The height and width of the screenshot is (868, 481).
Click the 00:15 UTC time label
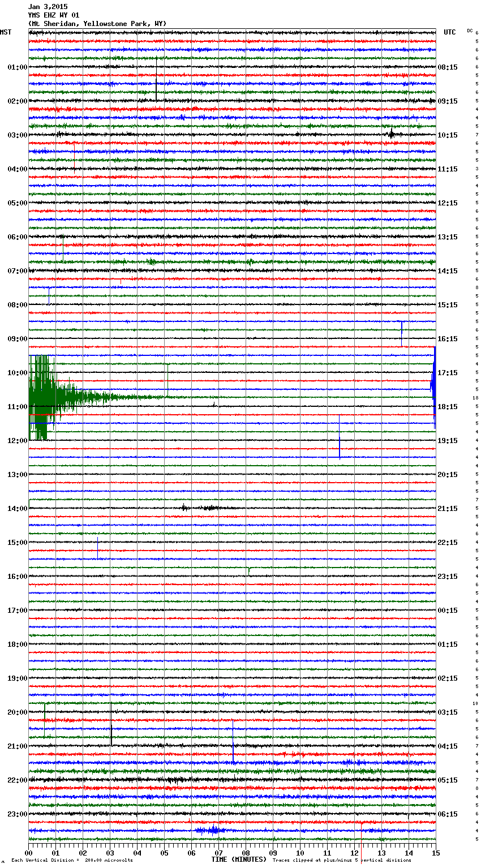448,610
